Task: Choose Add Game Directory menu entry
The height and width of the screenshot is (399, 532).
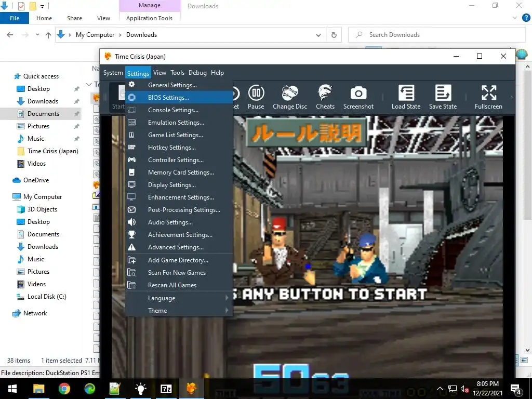Action: [179, 260]
